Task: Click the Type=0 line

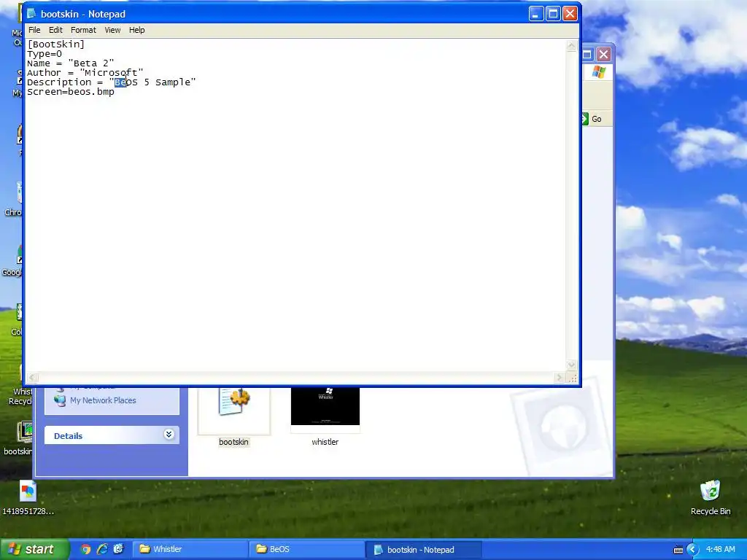Action: 44,54
